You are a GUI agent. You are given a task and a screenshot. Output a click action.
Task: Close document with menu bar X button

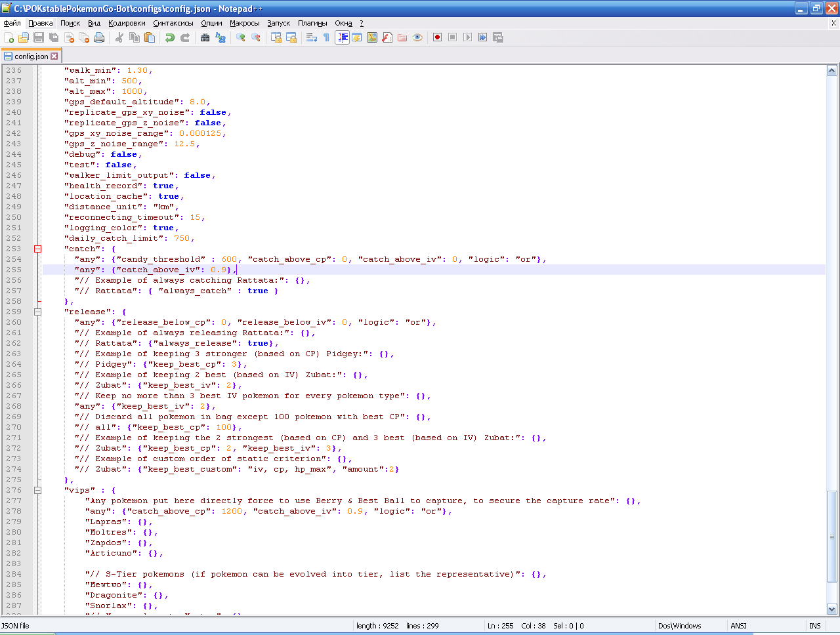(x=833, y=23)
